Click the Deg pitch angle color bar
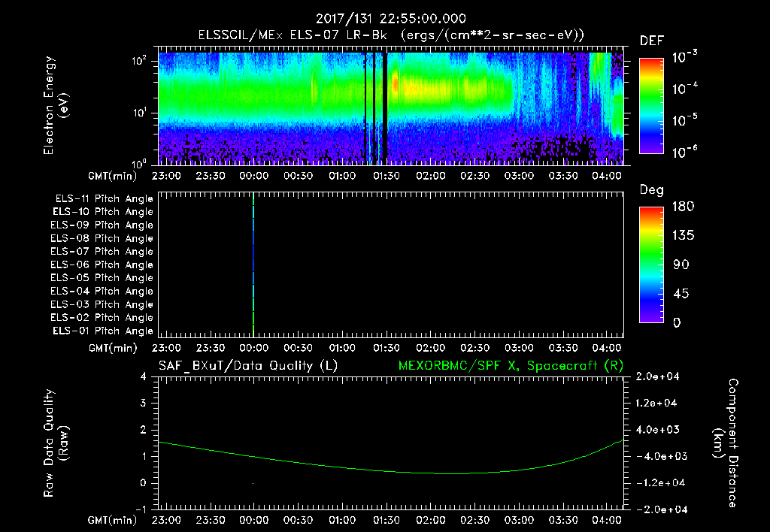The image size is (770, 532). (x=652, y=264)
